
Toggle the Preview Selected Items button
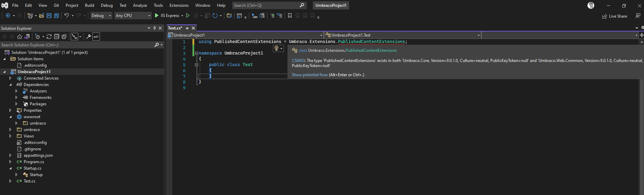[x=96, y=37]
